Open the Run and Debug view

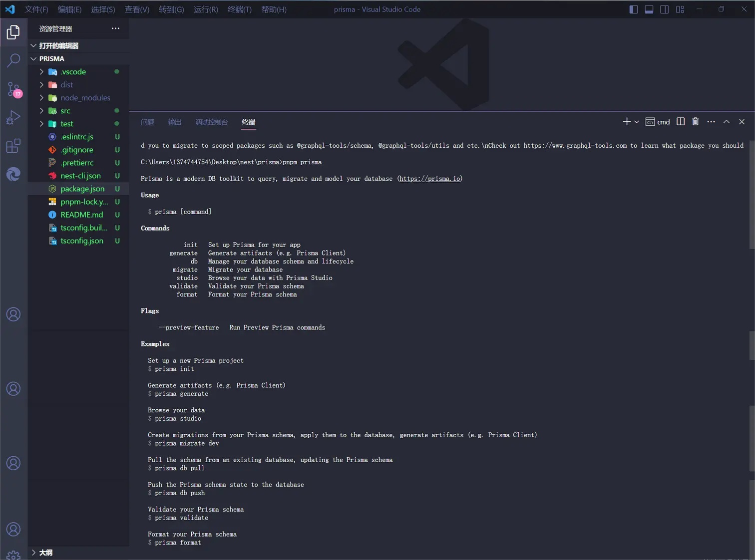coord(13,118)
